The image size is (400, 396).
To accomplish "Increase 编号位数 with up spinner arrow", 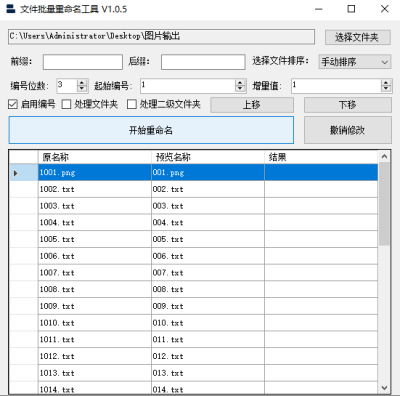I will pos(82,82).
